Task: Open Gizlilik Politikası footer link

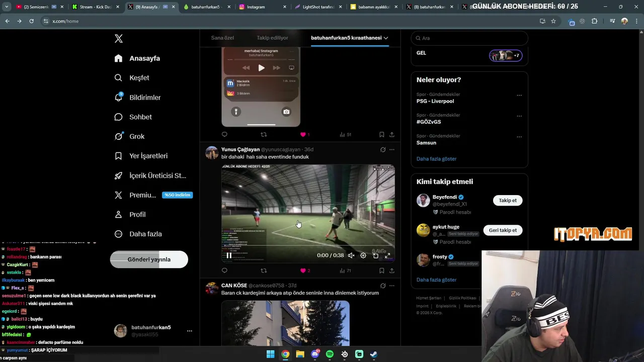Action: coord(463,298)
